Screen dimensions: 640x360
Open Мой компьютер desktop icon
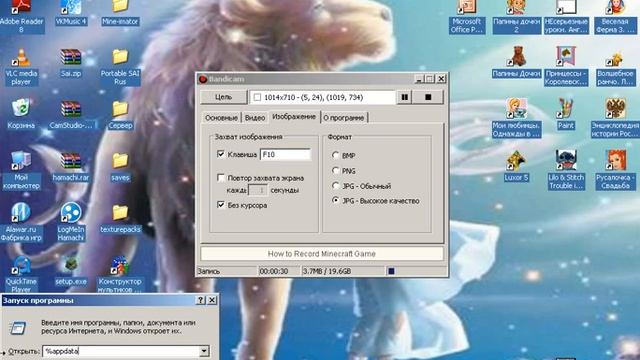tap(21, 161)
